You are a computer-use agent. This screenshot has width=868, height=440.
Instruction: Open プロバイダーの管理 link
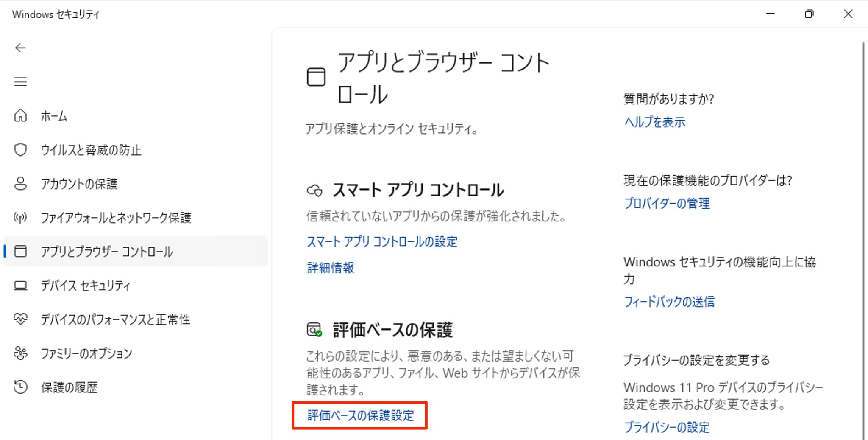667,204
